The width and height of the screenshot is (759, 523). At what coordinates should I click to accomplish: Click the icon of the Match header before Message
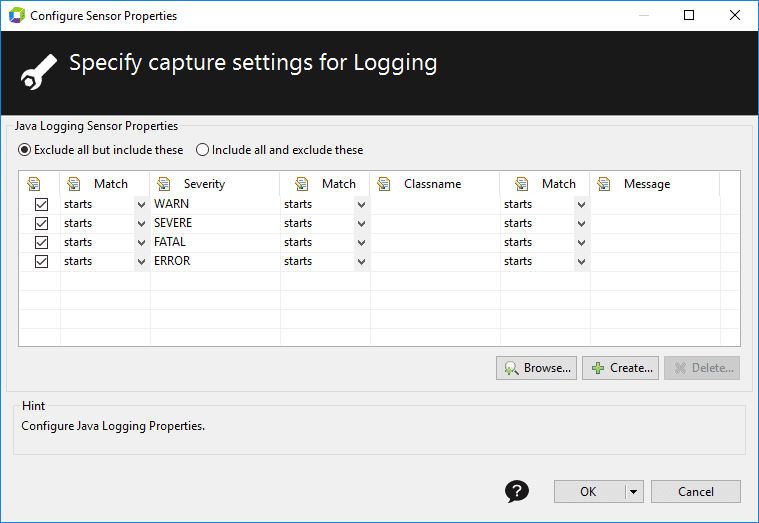click(x=522, y=184)
